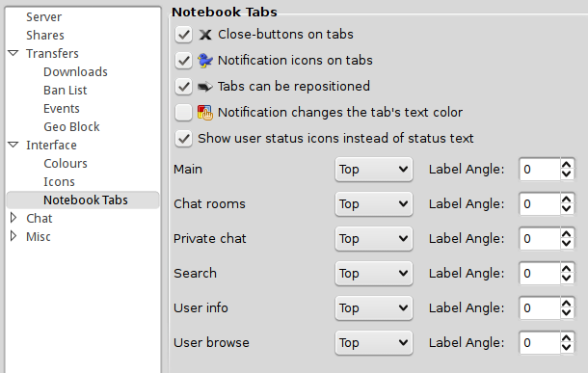The width and height of the screenshot is (588, 373).
Task: Open the User browse tab position dropdown
Action: pos(374,342)
